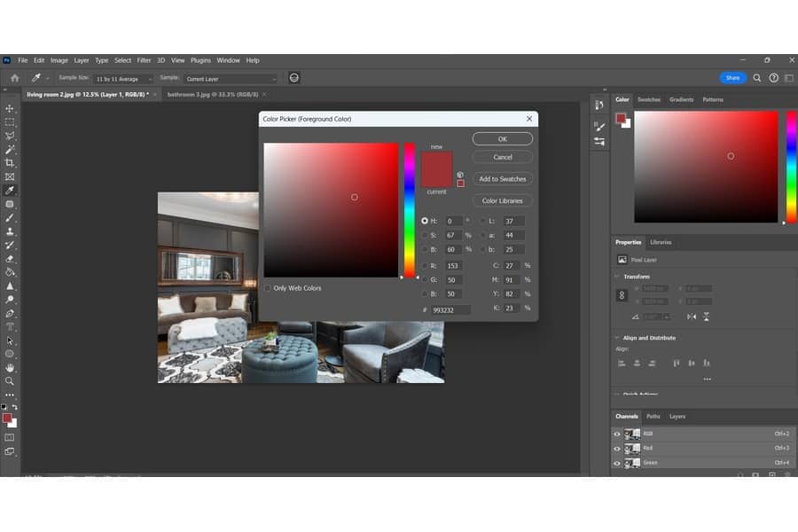
Task: Pick a color in Color Picker field
Action: coord(331,210)
